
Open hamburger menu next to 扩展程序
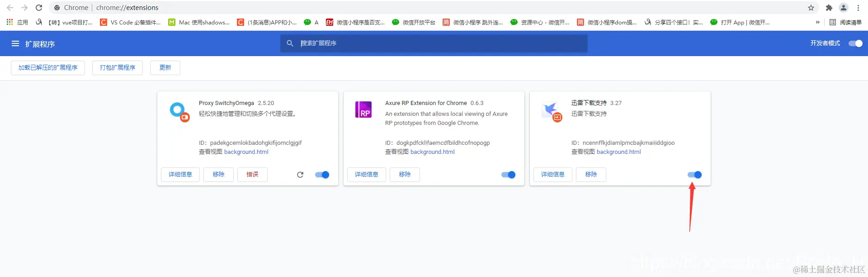tap(15, 43)
